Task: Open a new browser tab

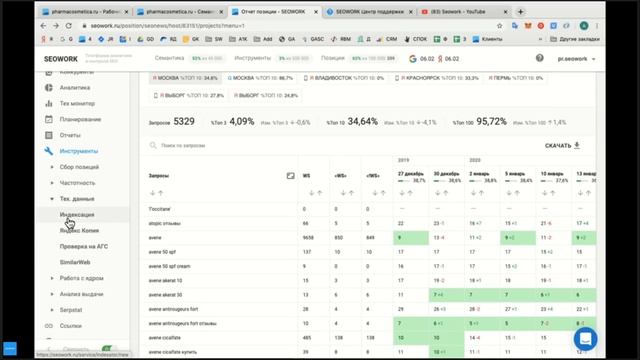Action: (x=520, y=12)
